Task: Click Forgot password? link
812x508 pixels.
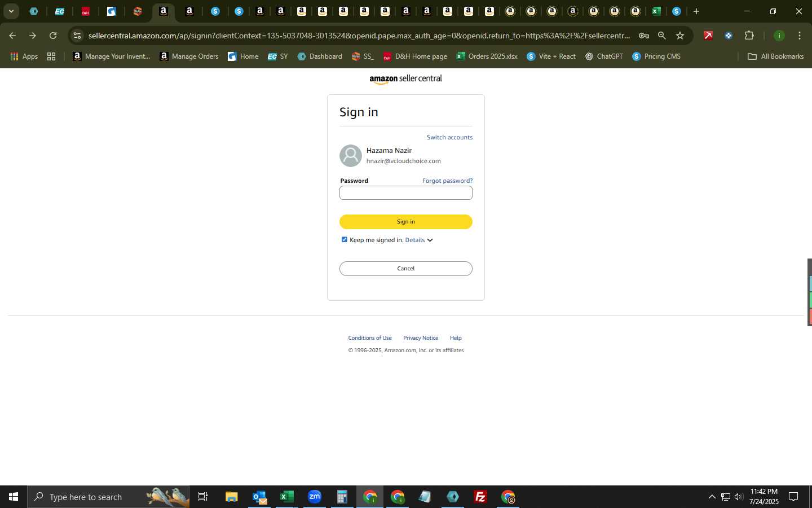Action: 447,181
